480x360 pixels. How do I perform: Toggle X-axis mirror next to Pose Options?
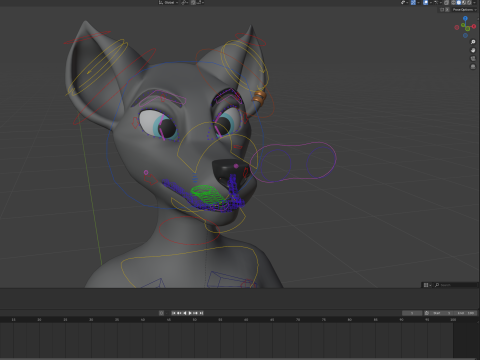tap(447, 10)
